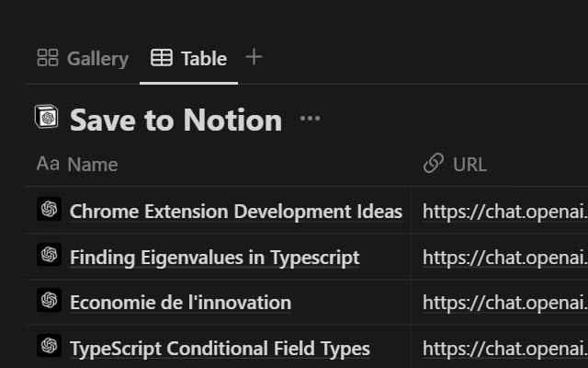Viewport: 588px width, 368px height.
Task: Click the Aa text property icon
Action: click(x=48, y=164)
